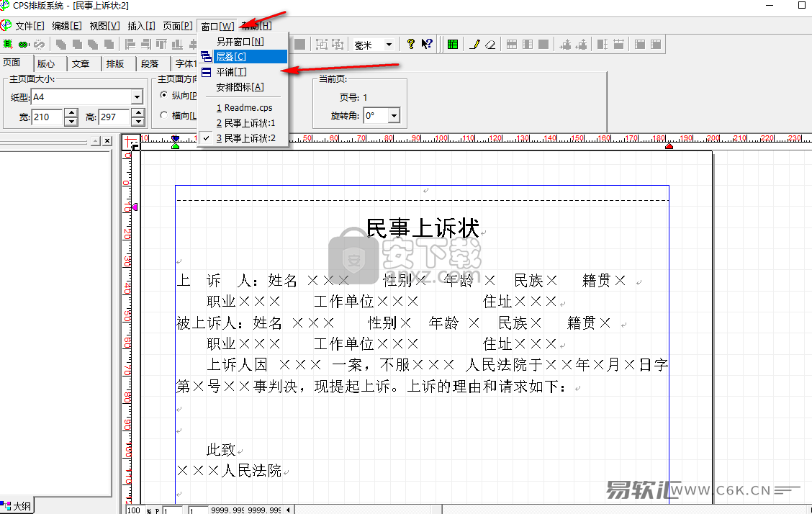Decrease the 宽 width value with the down arrow

pyautogui.click(x=71, y=122)
